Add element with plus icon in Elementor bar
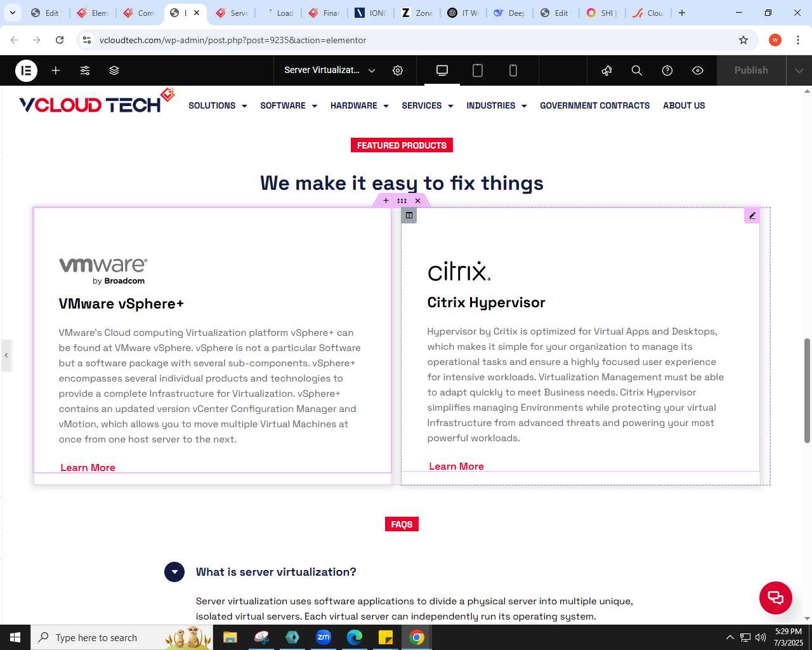Image resolution: width=812 pixels, height=650 pixels. (56, 70)
